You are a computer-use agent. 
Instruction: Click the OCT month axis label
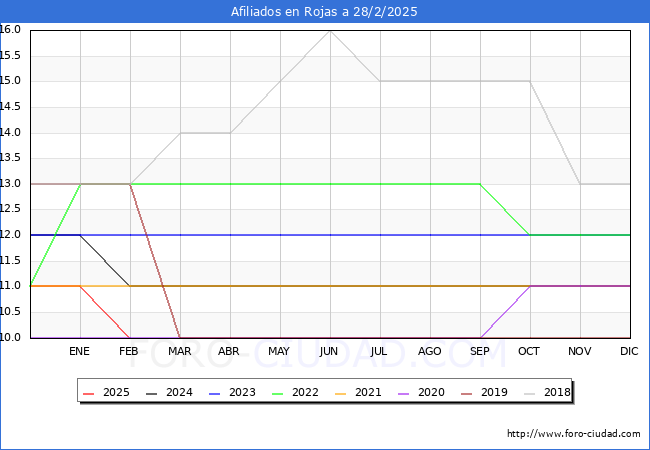tap(529, 351)
